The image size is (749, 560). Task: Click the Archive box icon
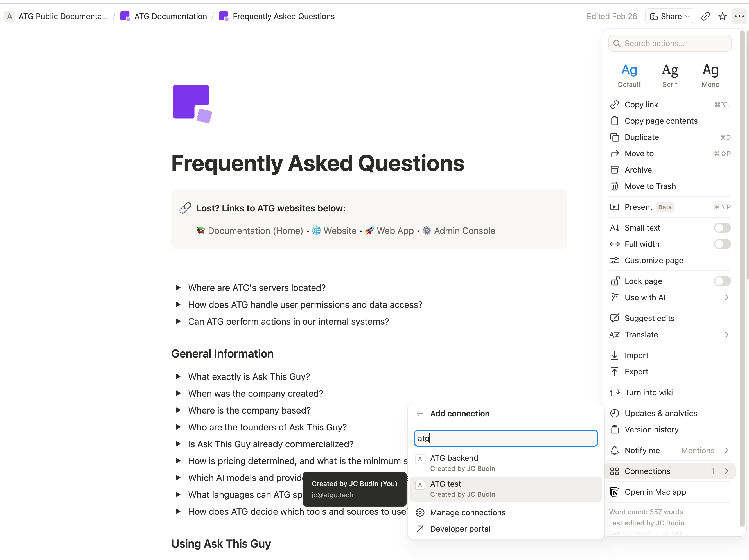point(614,170)
